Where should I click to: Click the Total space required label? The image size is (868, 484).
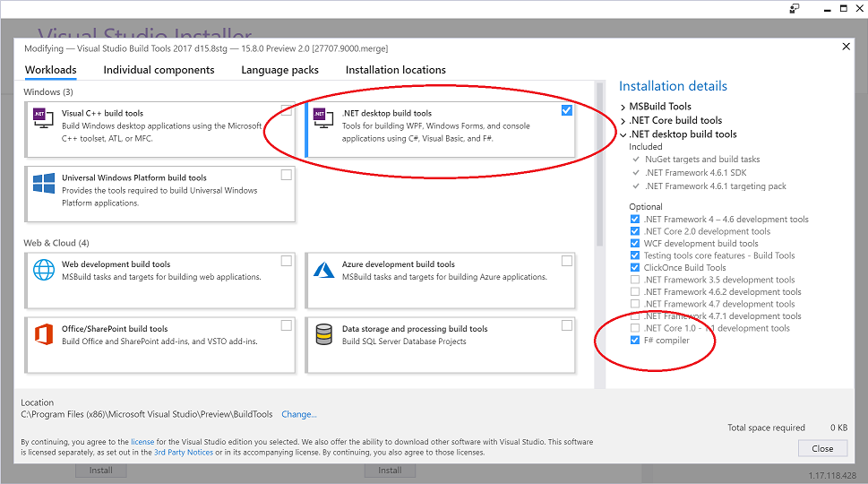click(x=766, y=428)
